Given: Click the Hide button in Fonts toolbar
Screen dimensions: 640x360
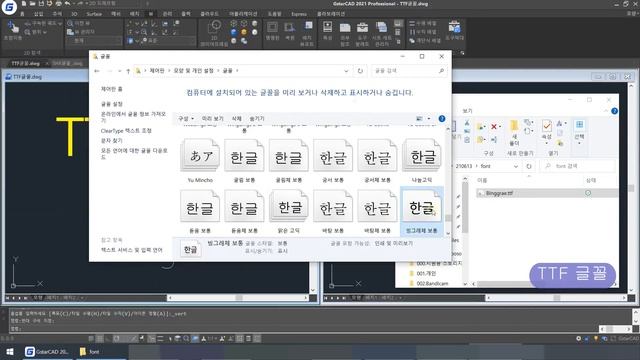Looking at the screenshot, I should [x=257, y=119].
